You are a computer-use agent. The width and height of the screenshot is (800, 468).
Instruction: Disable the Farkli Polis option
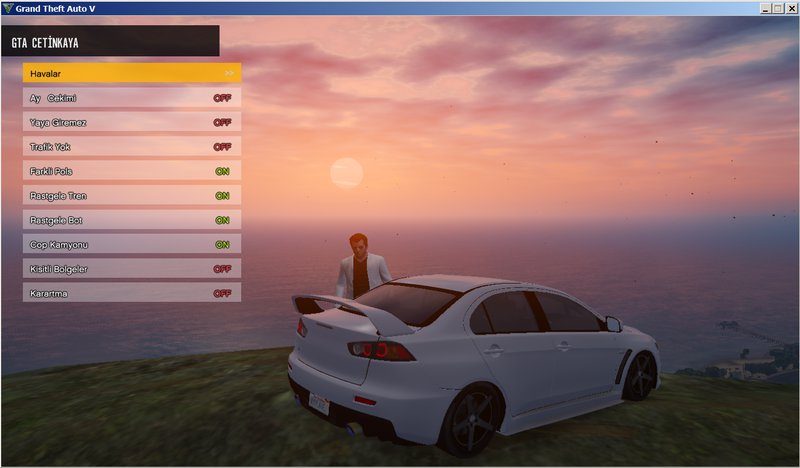[x=132, y=171]
